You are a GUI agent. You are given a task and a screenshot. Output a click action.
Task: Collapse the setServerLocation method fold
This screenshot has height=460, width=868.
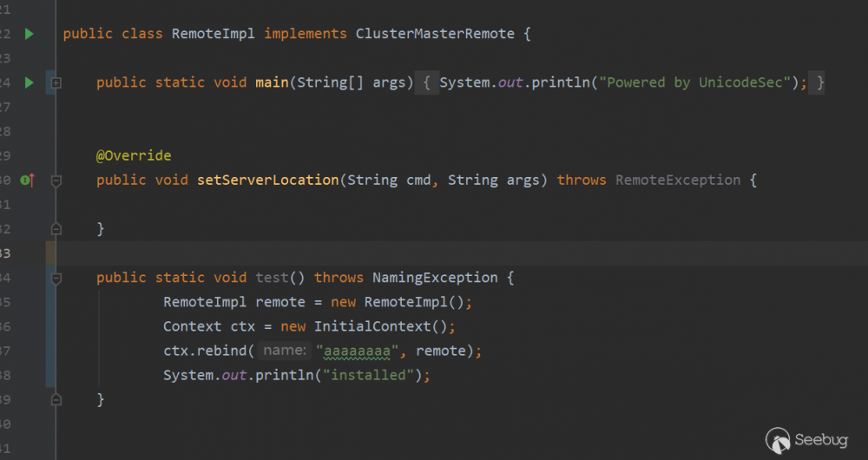(56, 181)
